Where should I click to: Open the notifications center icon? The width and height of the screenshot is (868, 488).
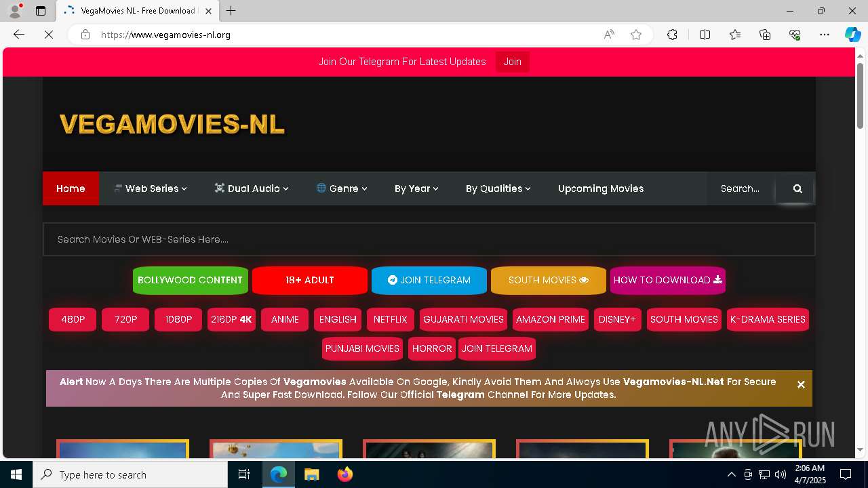[x=846, y=474]
